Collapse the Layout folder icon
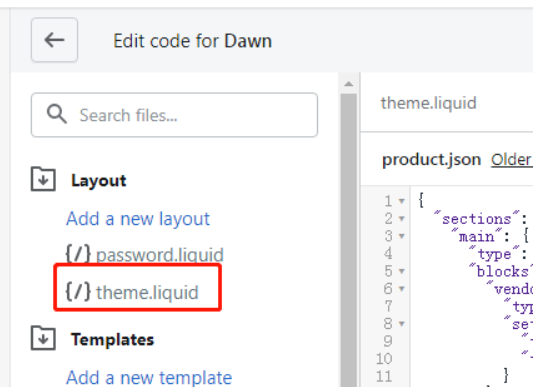533x387 pixels. coord(43,179)
